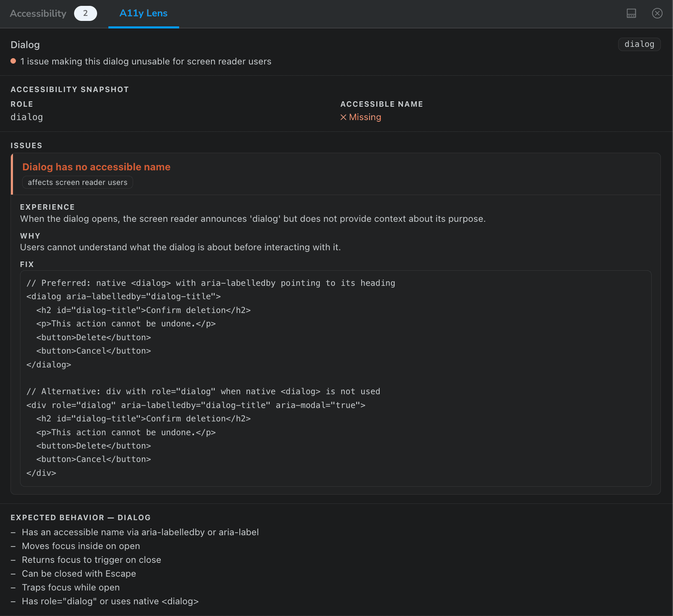Click 'Moves focus inside on open' item
Viewport: 673px width, 616px height.
[81, 546]
